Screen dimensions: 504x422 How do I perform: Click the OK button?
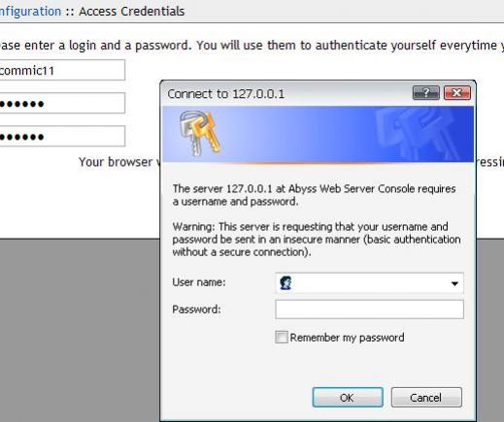(348, 398)
